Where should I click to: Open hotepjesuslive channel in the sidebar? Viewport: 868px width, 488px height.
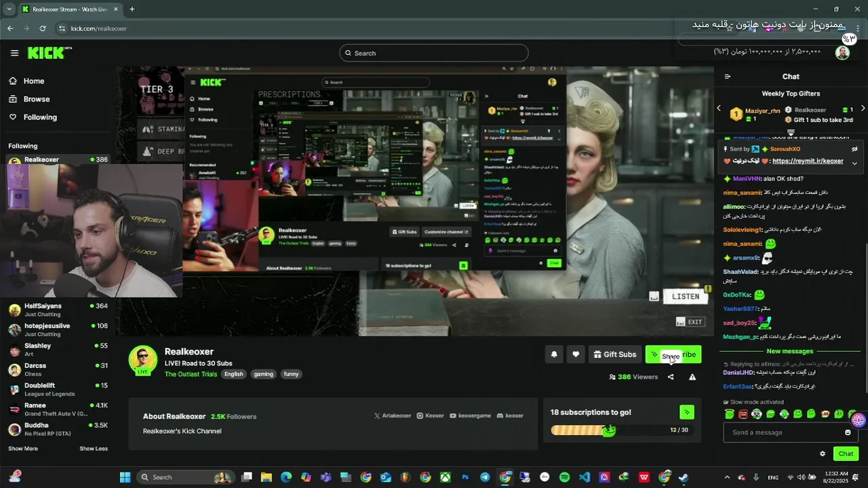58,330
